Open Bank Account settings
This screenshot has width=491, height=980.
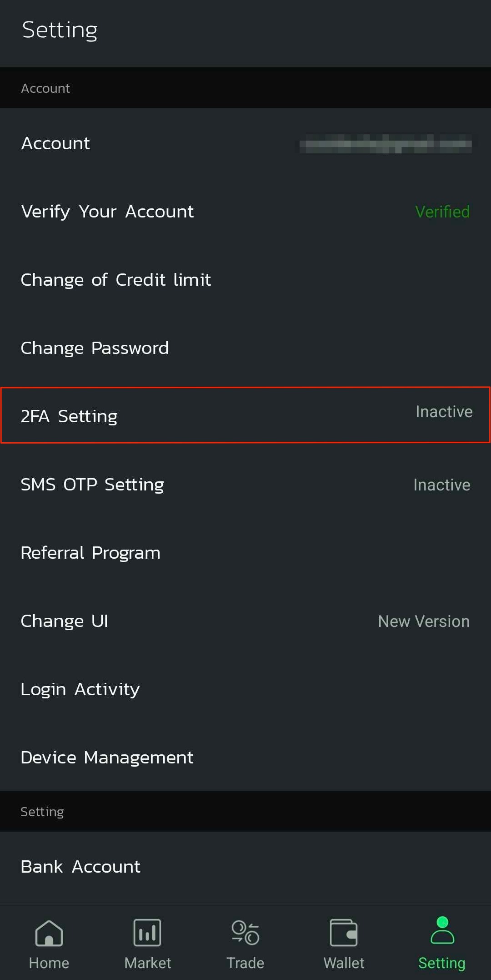(80, 866)
